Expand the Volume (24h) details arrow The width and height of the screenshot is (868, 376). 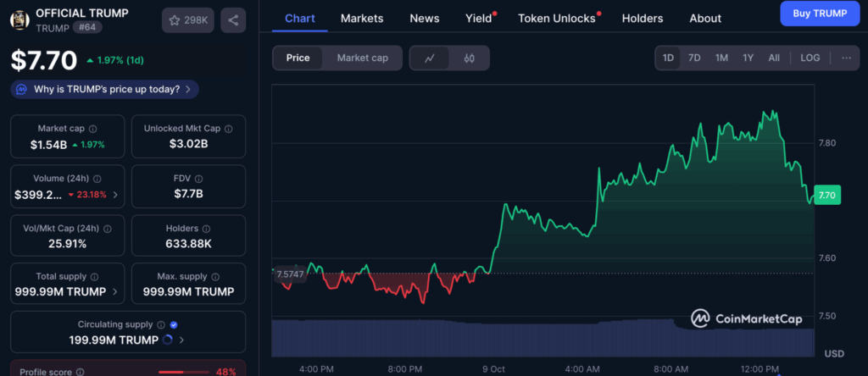pyautogui.click(x=115, y=195)
